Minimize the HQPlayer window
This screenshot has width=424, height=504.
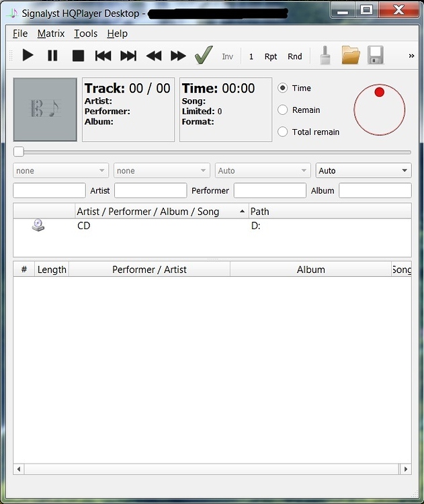(343, 10)
